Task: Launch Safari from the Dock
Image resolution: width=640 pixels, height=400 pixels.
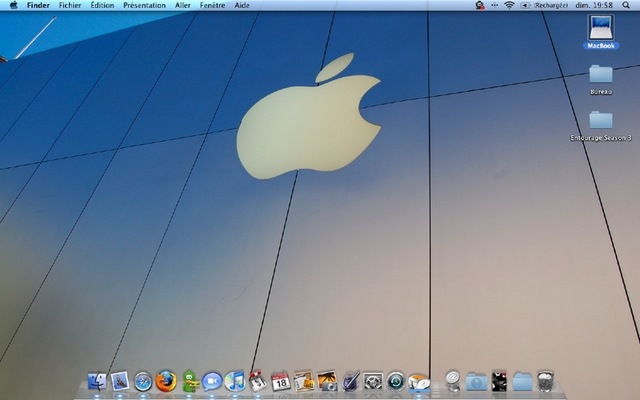Action: [x=143, y=381]
